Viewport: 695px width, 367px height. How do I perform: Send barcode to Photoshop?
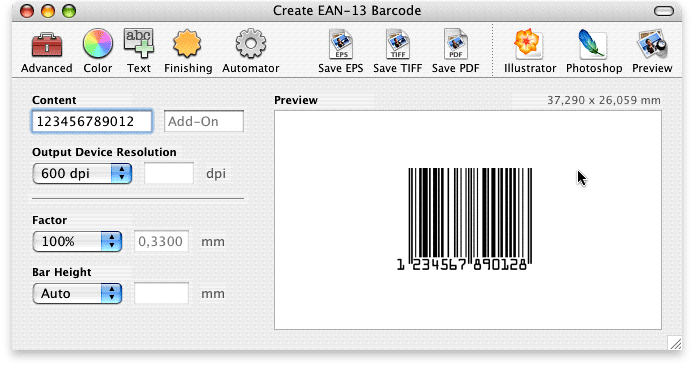click(594, 51)
